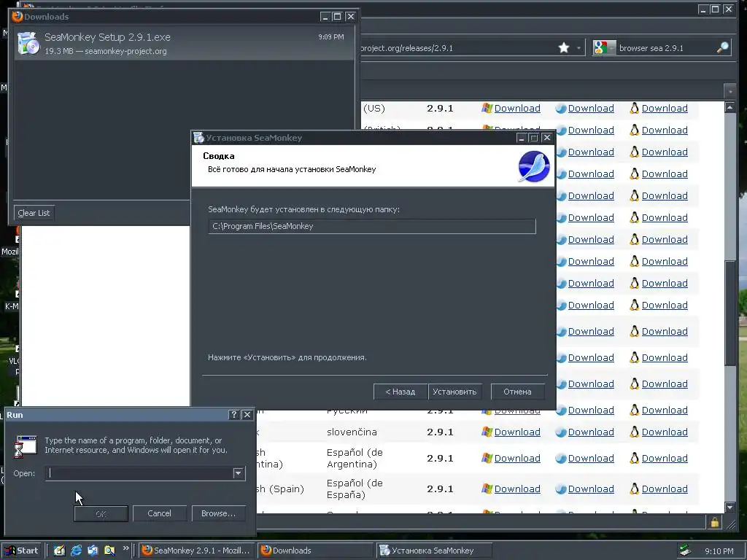Open the list-all-tabs dropdown in the browser
Viewport: 747px width, 560px height.
pyautogui.click(x=729, y=90)
